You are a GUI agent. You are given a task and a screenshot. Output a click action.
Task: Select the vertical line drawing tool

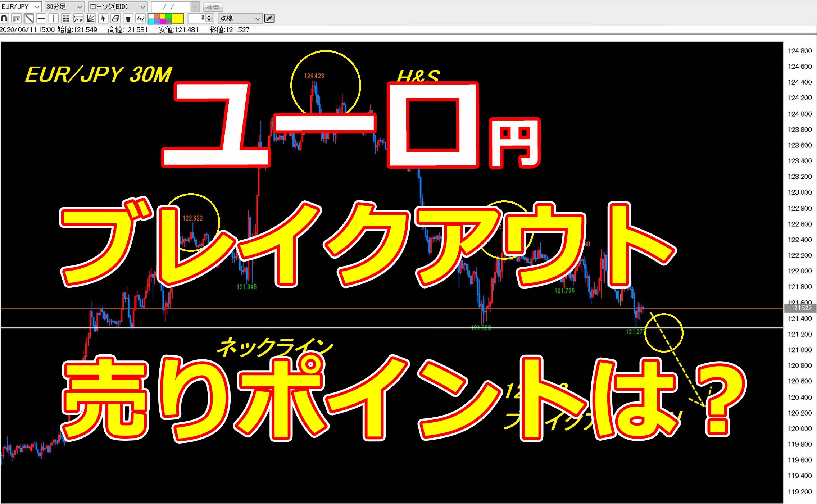click(54, 18)
